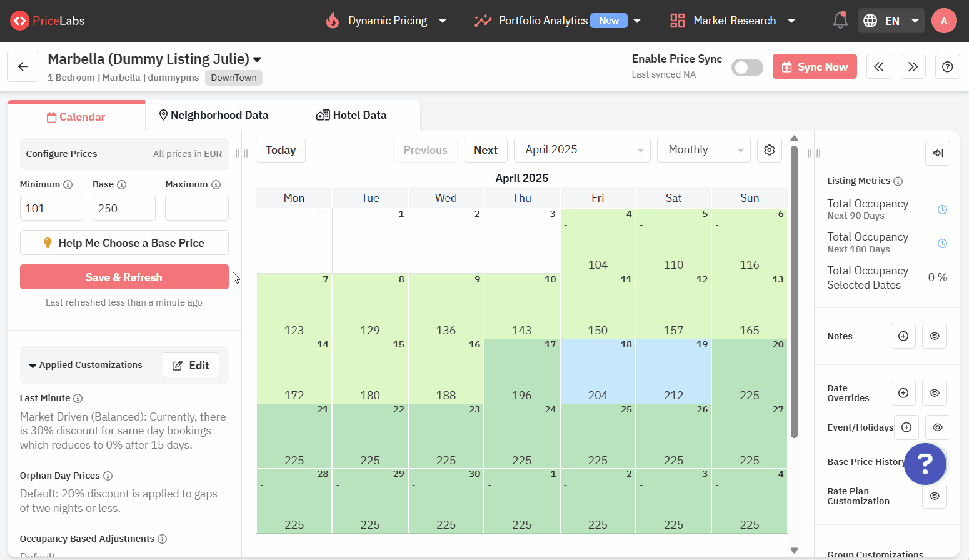Screen dimensions: 969x560
Task: View Event/Holidays using the eye icon
Action: pyautogui.click(x=937, y=427)
